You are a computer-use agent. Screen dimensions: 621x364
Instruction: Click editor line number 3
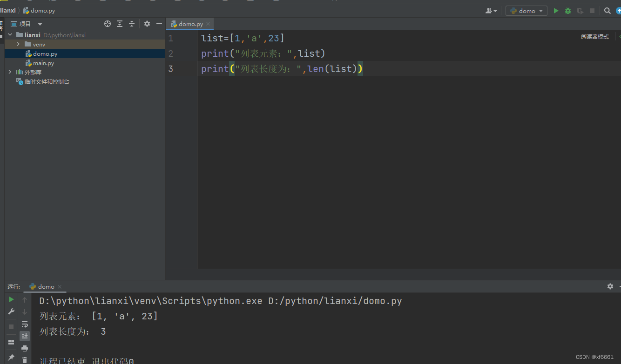click(170, 69)
